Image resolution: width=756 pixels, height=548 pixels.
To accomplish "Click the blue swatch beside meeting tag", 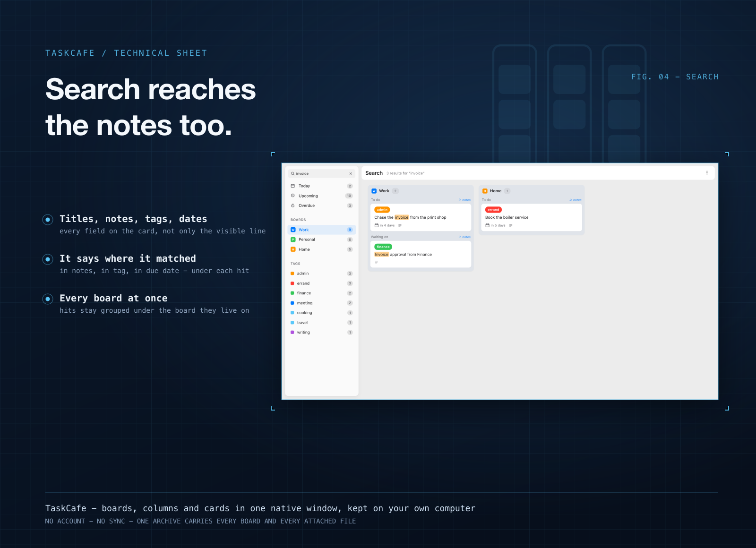I will [292, 303].
